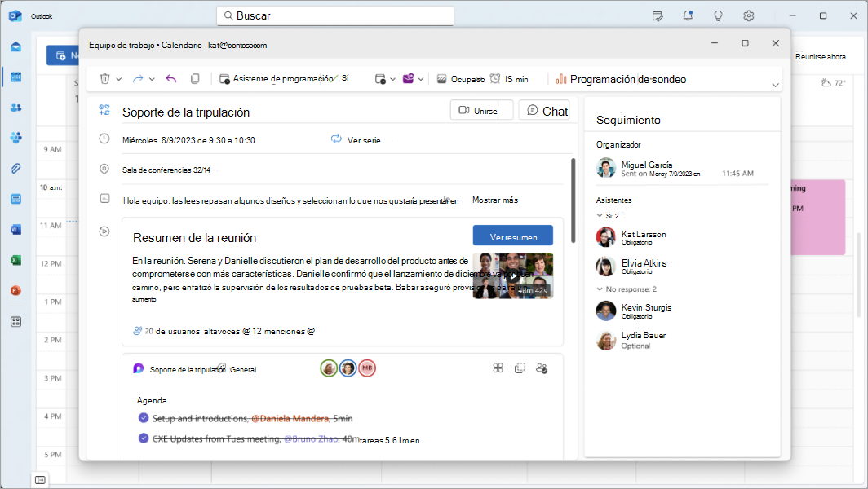Toggle completed task CXE Updates from Tues meeting

coord(144,438)
